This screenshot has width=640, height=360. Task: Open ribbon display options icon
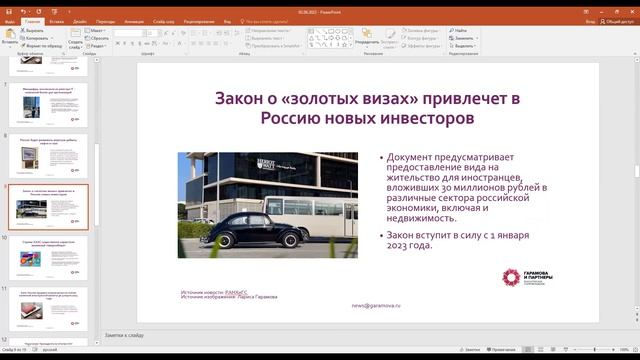tap(586, 12)
